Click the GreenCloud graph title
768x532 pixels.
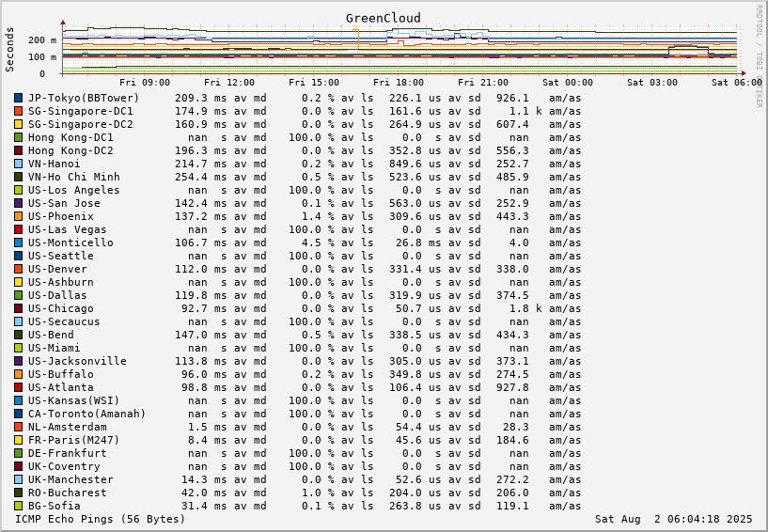coord(383,18)
